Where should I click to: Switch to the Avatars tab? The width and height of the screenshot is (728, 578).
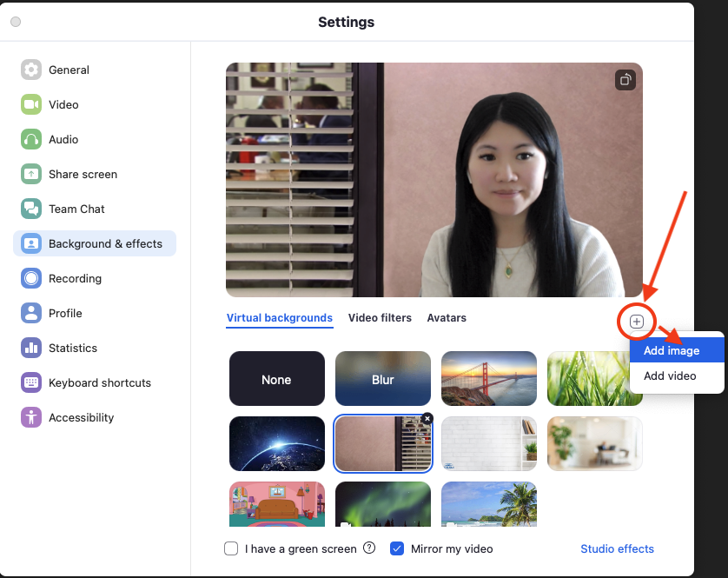447,318
